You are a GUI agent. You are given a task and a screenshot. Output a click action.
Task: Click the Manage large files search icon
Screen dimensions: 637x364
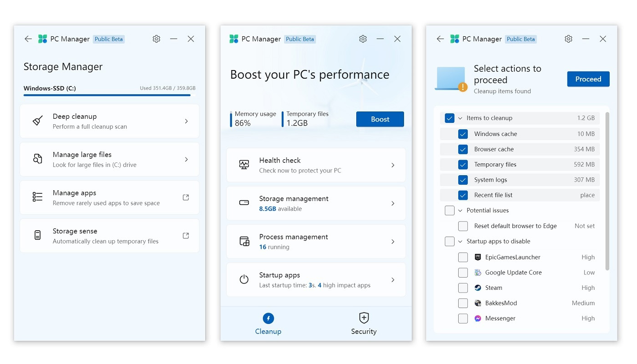pos(38,159)
